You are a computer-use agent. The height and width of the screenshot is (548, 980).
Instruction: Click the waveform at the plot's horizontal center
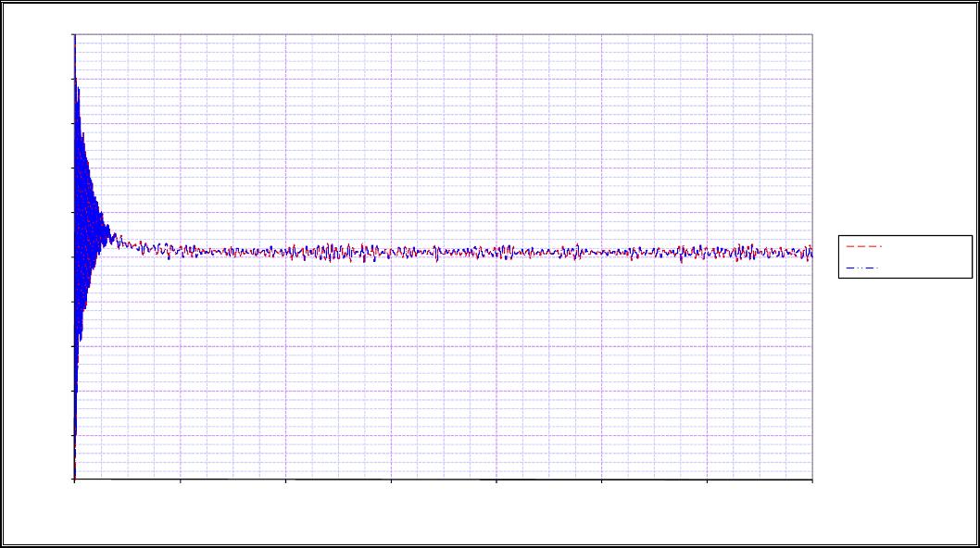tap(443, 252)
